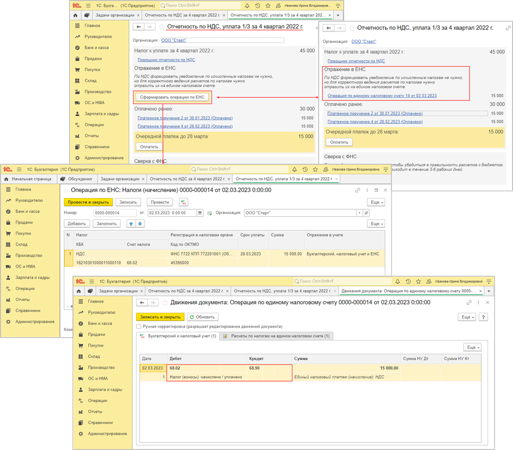Move row down with blue down arrow
Screen dimensions: 513x450
140,224
